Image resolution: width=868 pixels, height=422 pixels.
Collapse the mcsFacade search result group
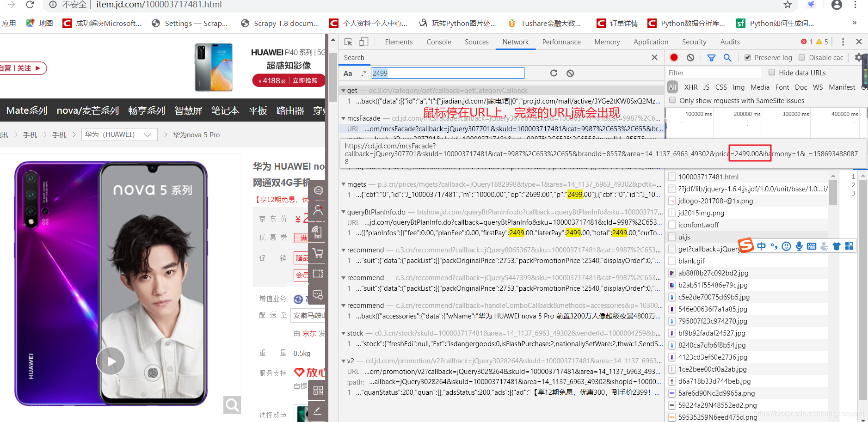(344, 118)
